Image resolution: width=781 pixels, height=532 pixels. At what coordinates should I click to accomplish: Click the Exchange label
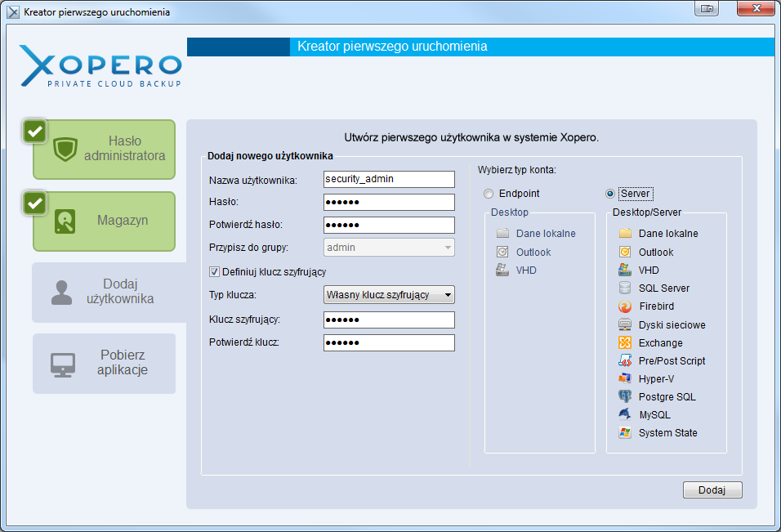(660, 343)
